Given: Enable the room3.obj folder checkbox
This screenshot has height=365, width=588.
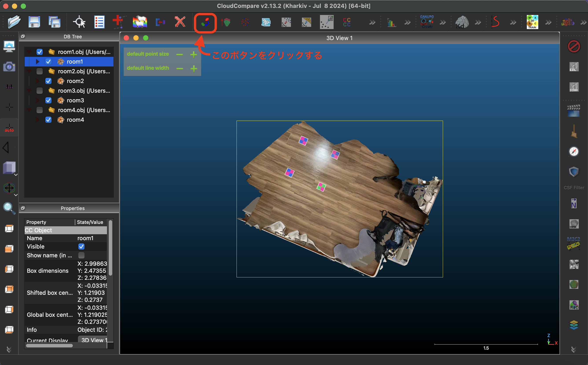Looking at the screenshot, I should pos(40,91).
